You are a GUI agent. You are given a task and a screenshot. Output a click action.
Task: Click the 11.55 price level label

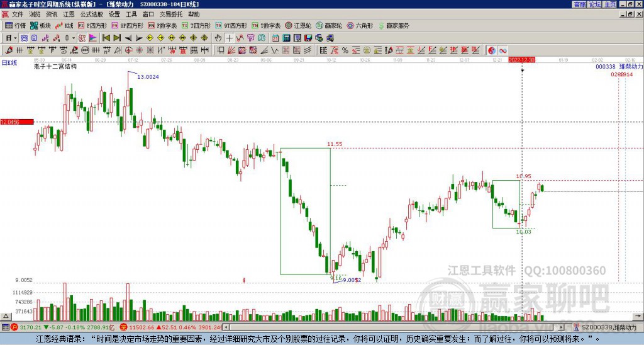335,144
